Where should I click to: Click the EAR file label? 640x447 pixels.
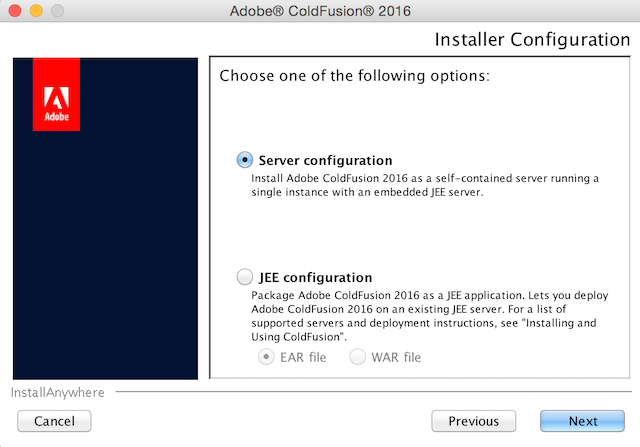(303, 357)
